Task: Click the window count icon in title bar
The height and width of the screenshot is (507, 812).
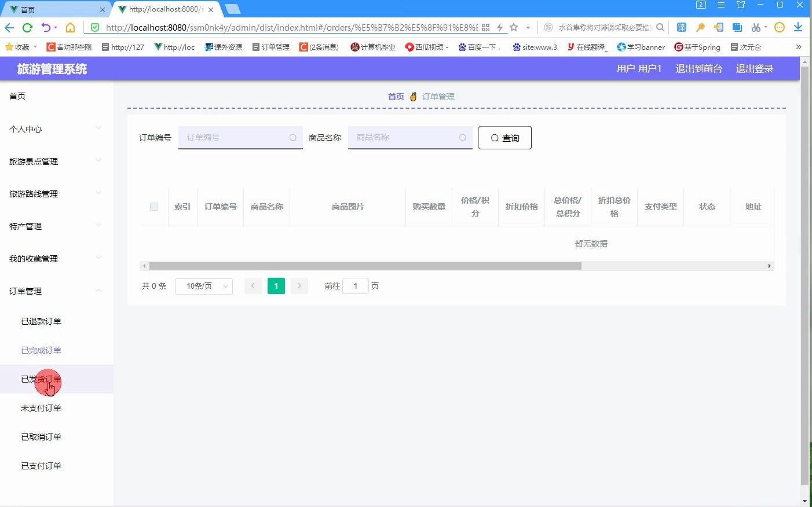Action: [x=701, y=5]
